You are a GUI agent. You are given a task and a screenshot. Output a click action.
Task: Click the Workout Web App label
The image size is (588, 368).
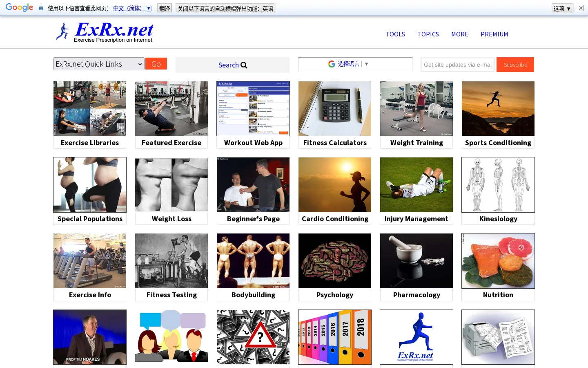click(253, 143)
